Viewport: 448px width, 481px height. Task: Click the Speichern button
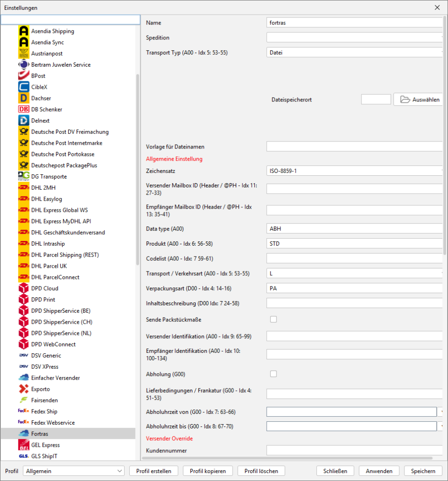[423, 471]
